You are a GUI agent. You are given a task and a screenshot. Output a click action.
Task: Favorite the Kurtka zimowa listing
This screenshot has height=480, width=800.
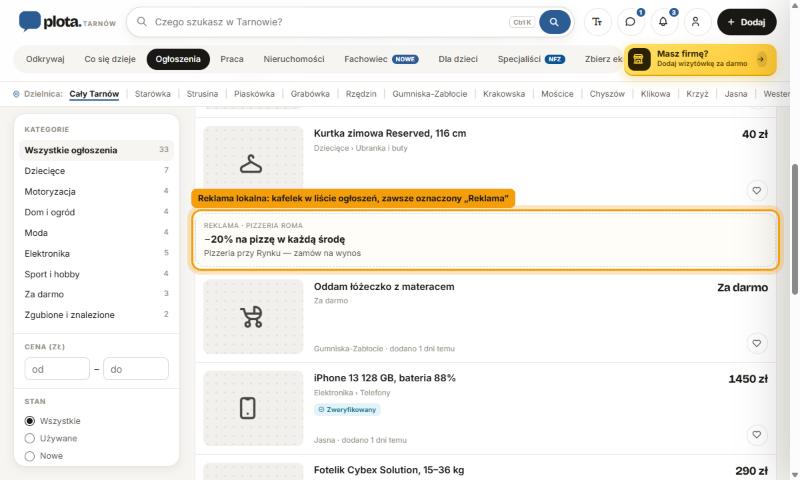pyautogui.click(x=757, y=190)
